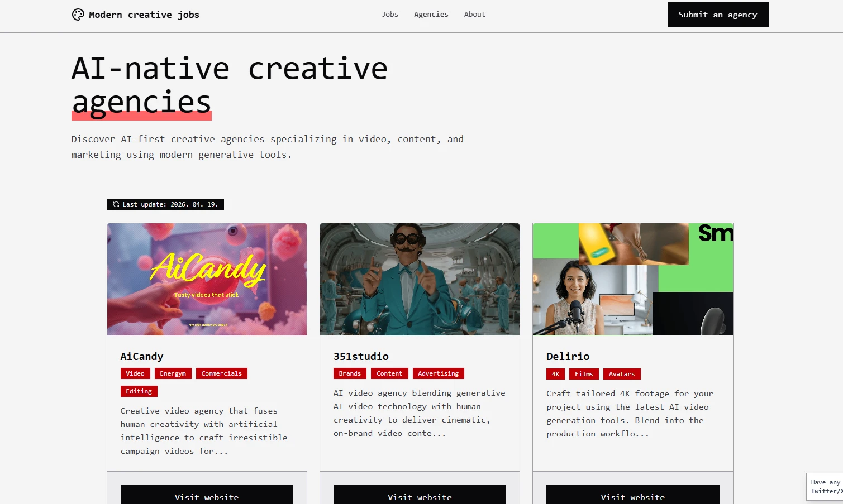Open the AiCandy preview thumbnail
The image size is (843, 504).
[207, 279]
